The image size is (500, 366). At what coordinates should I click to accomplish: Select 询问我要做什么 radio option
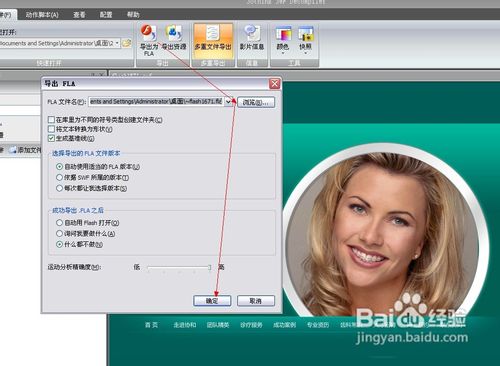point(59,233)
